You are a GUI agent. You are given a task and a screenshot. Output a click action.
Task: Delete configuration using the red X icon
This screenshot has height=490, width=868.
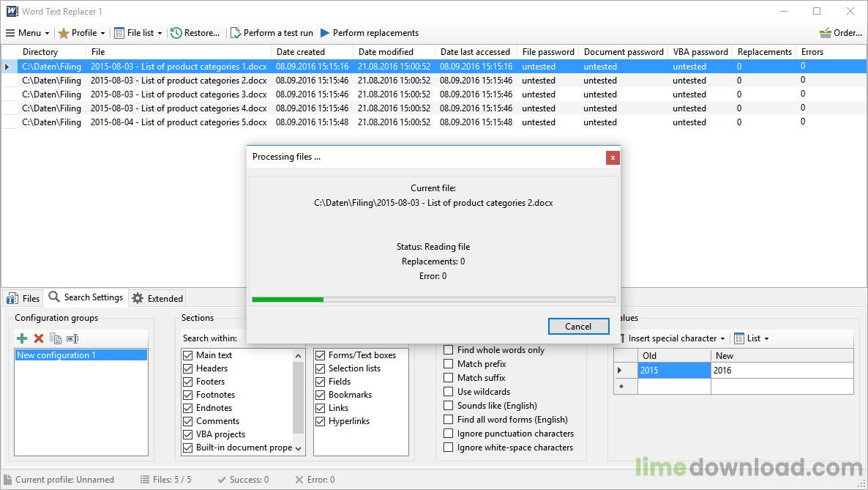pyautogui.click(x=39, y=338)
